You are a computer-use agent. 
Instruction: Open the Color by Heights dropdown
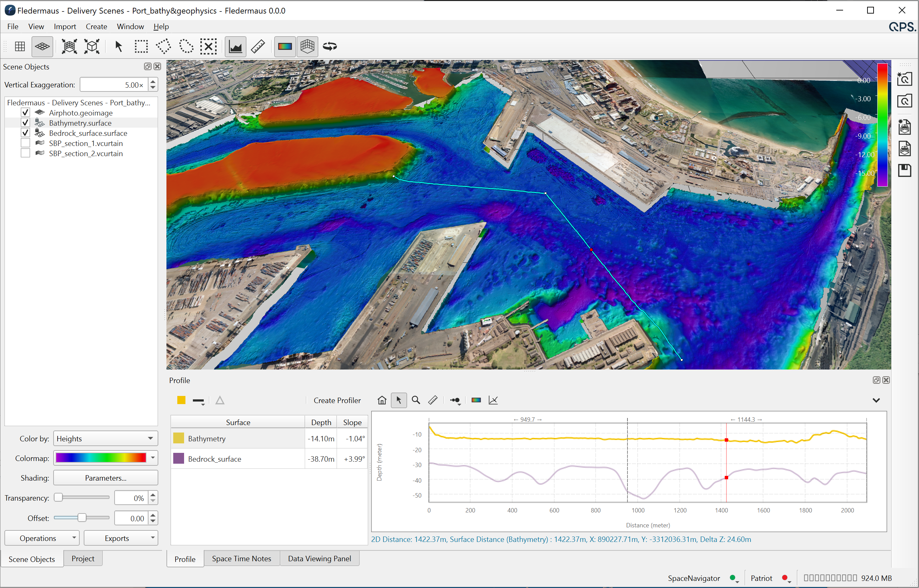click(x=105, y=438)
